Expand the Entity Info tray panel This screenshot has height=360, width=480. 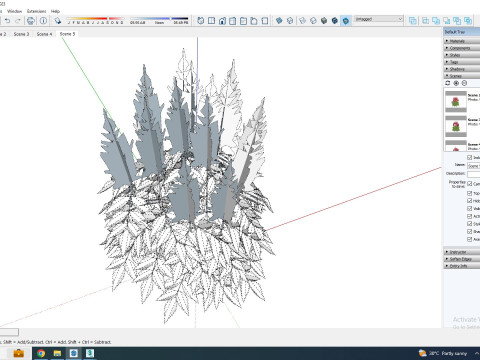tap(462, 266)
